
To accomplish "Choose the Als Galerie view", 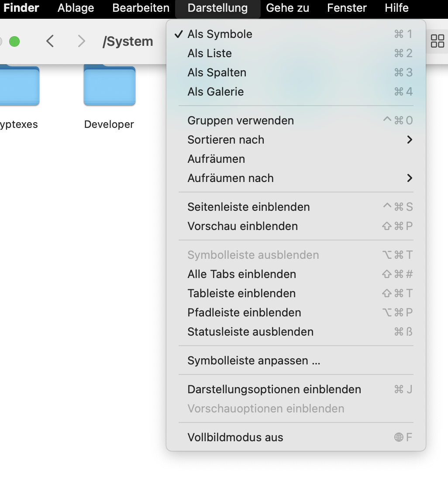I will tap(216, 92).
